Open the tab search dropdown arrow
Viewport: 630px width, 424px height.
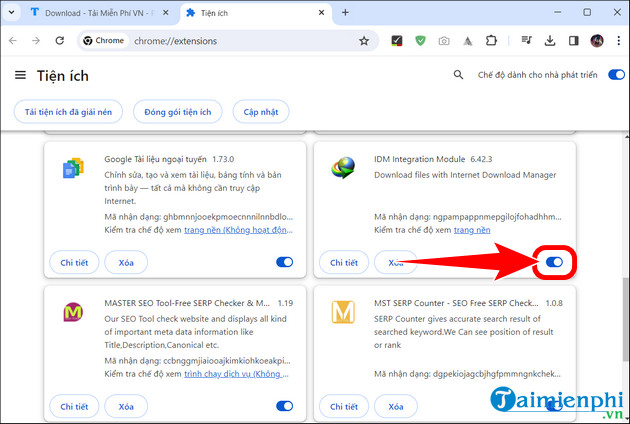12,12
